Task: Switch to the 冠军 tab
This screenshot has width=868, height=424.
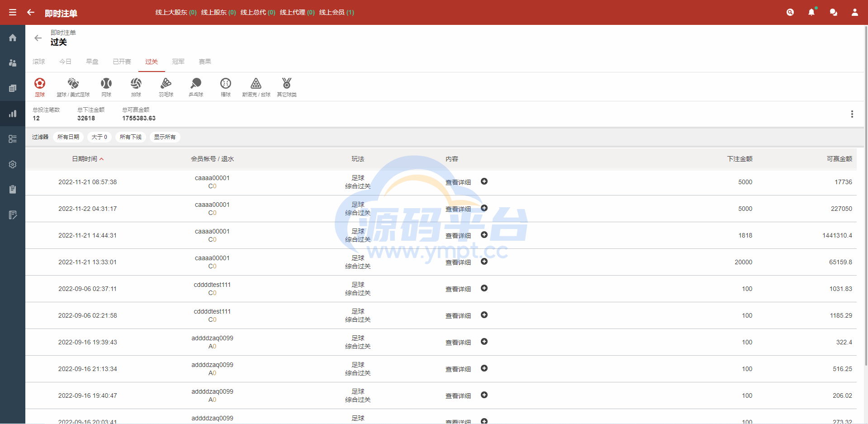Action: click(x=178, y=62)
